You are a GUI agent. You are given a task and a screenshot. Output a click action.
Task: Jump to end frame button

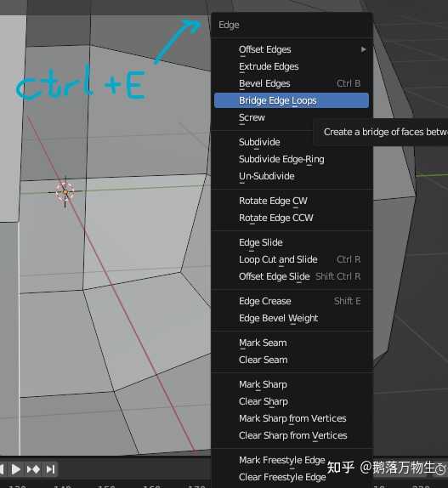point(51,469)
